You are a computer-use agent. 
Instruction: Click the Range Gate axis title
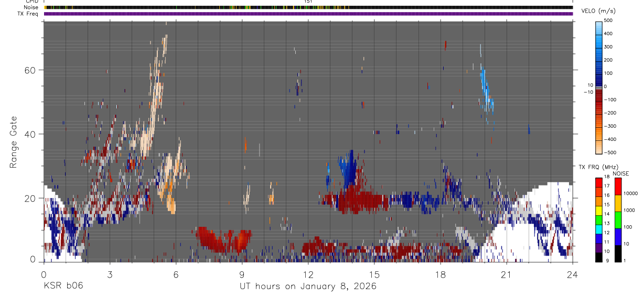[14, 142]
